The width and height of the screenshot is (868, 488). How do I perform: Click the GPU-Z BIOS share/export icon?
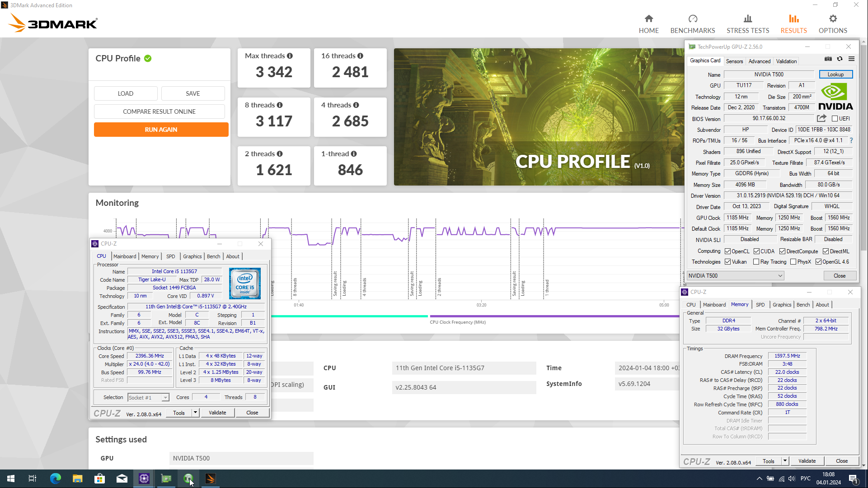click(x=821, y=118)
